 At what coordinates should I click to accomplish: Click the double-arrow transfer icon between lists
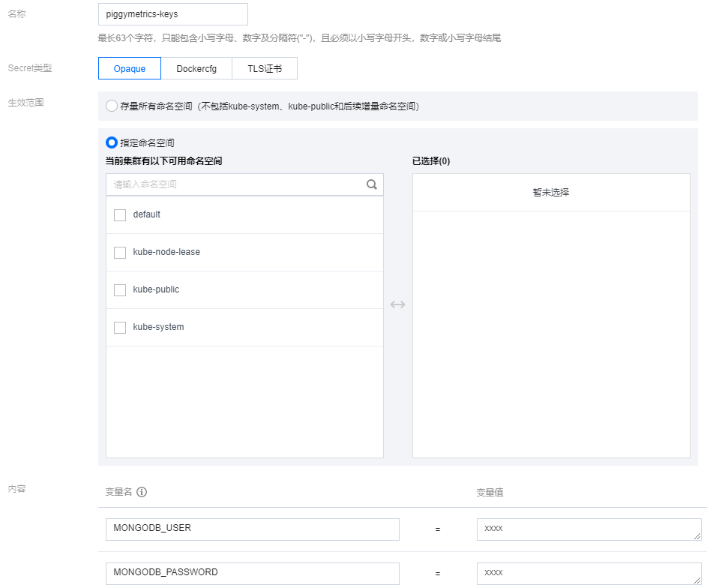point(397,304)
